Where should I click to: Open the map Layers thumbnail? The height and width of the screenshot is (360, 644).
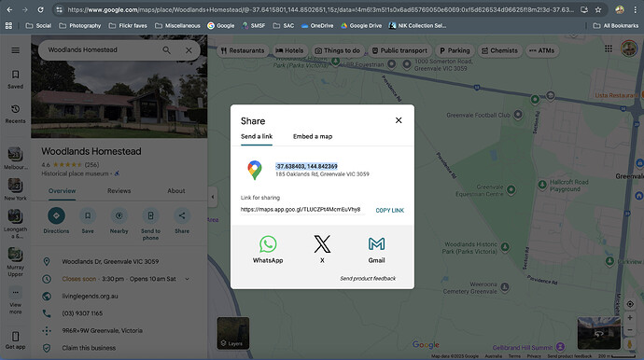233,333
